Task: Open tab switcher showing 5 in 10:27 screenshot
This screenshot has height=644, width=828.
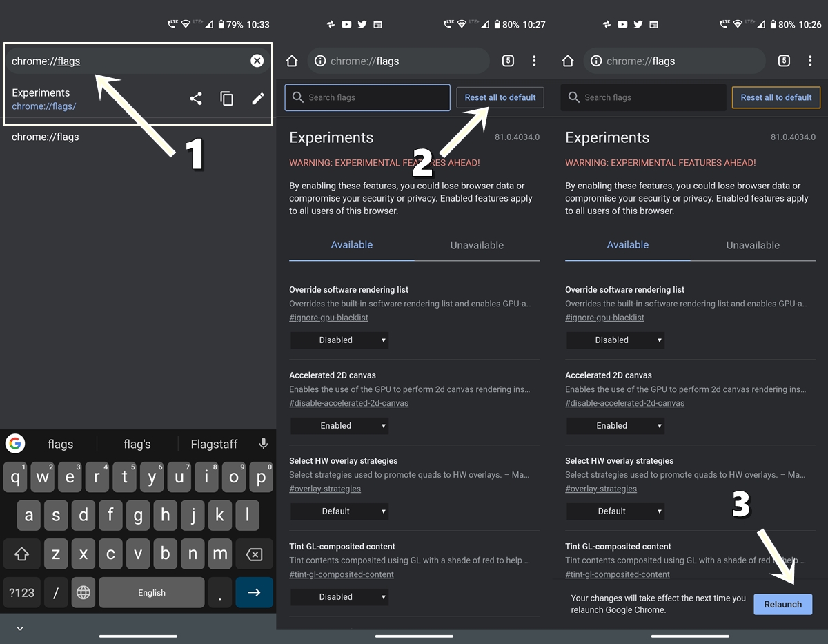Action: pyautogui.click(x=508, y=61)
